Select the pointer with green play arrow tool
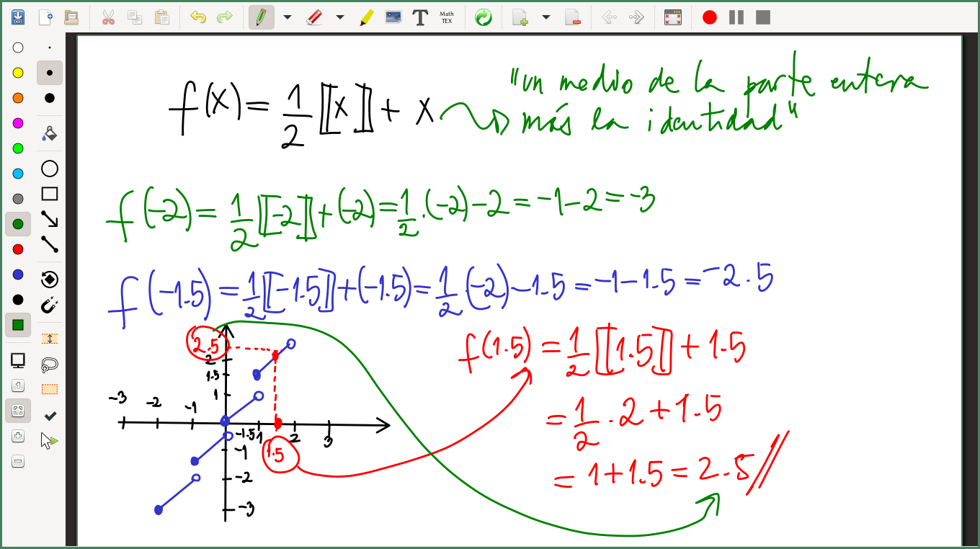980x549 pixels. pyautogui.click(x=49, y=440)
